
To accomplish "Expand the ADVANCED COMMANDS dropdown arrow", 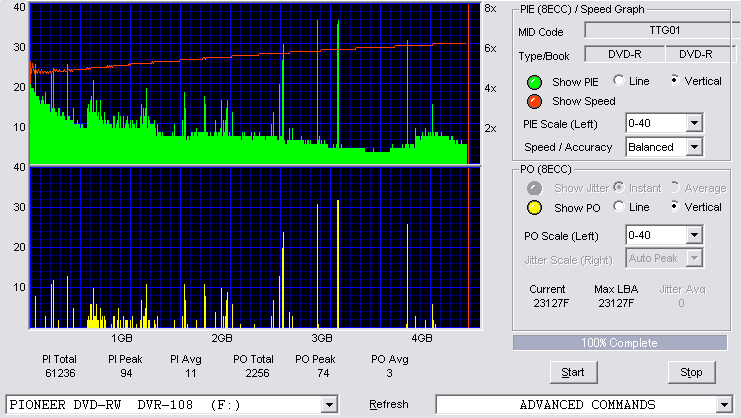I will click(x=724, y=405).
